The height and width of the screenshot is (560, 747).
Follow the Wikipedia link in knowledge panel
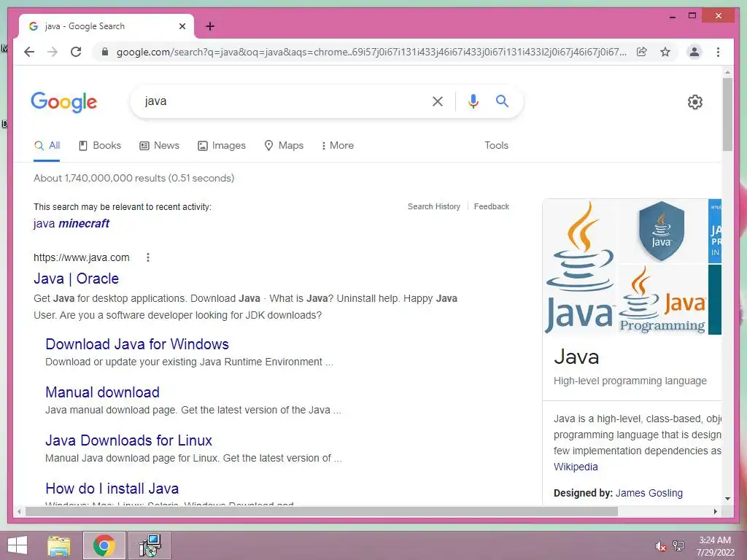point(576,467)
